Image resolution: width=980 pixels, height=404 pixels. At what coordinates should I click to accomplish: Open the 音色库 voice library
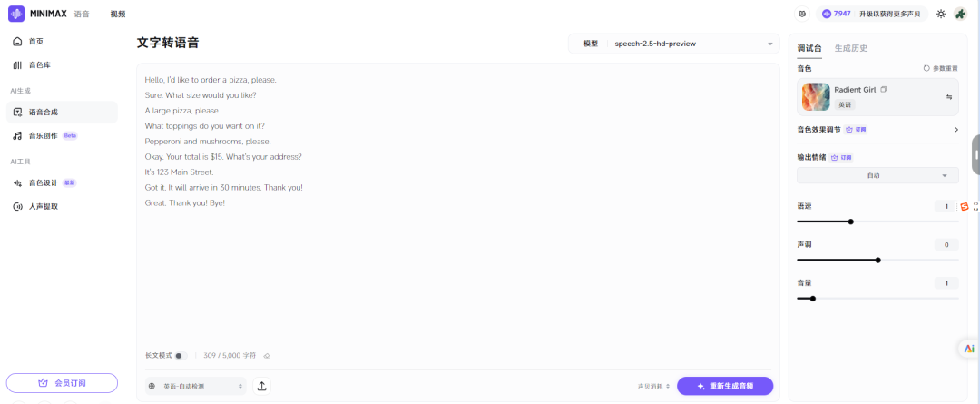62,65
